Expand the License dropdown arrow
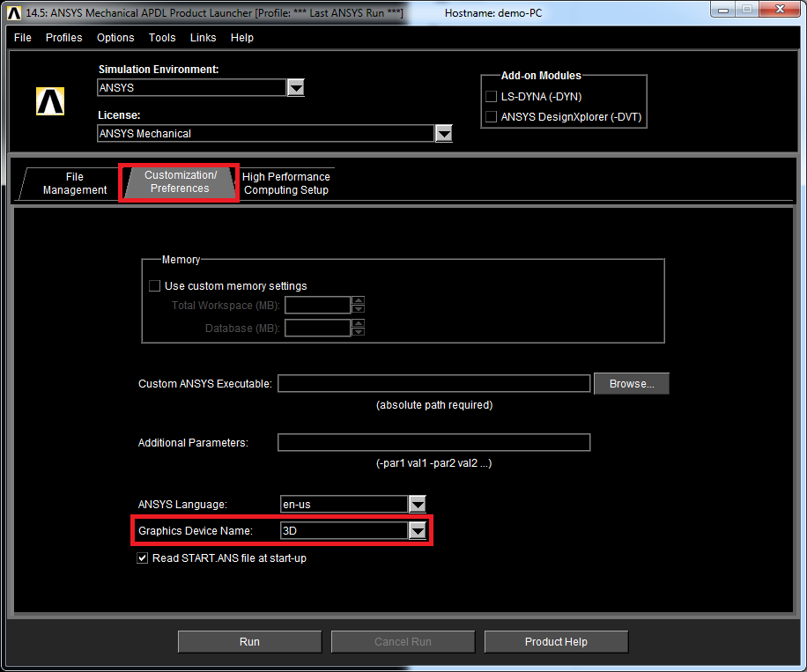 (x=444, y=134)
